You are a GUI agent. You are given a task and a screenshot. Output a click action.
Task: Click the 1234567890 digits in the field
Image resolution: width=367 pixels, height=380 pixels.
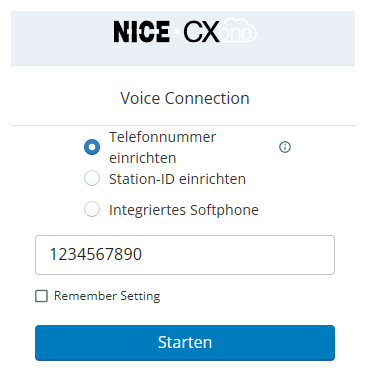[96, 254]
